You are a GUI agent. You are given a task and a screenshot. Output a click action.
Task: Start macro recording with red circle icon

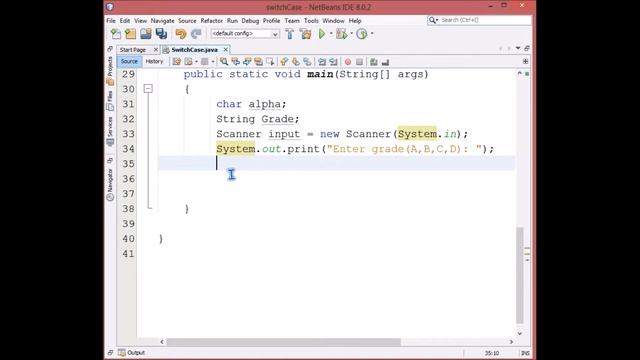click(348, 62)
